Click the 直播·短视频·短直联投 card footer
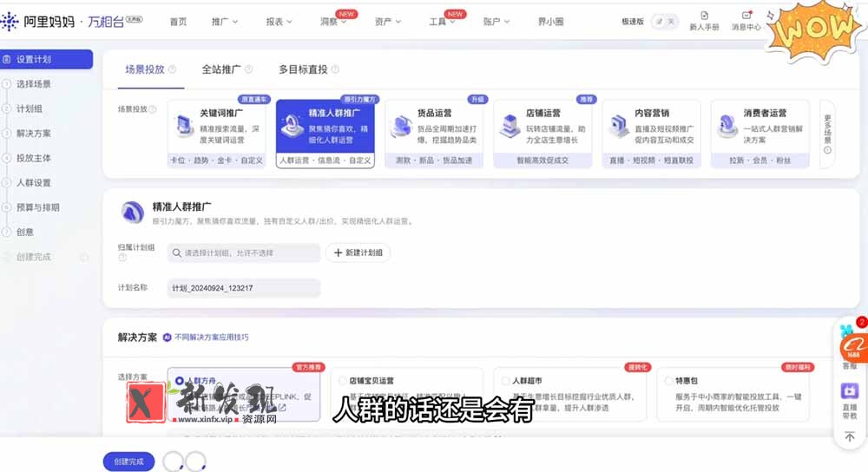This screenshot has height=472, width=868. (x=652, y=161)
